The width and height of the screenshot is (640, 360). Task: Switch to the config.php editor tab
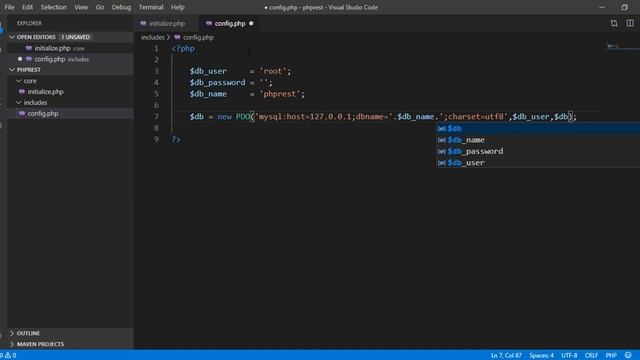[x=230, y=24]
